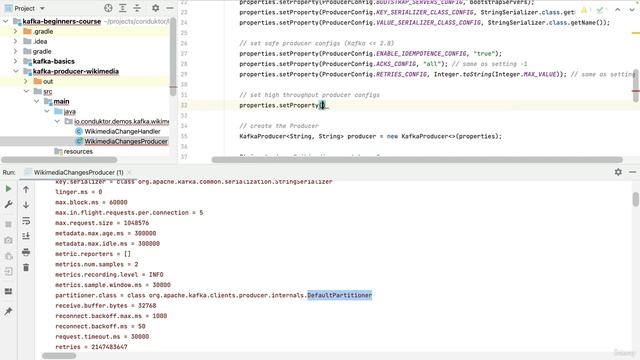
Task: Collapse the main folder
Action: tap(36, 101)
